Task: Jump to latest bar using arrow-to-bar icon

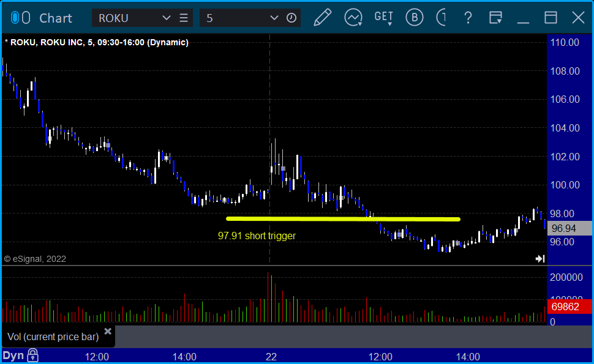Action: click(540, 259)
